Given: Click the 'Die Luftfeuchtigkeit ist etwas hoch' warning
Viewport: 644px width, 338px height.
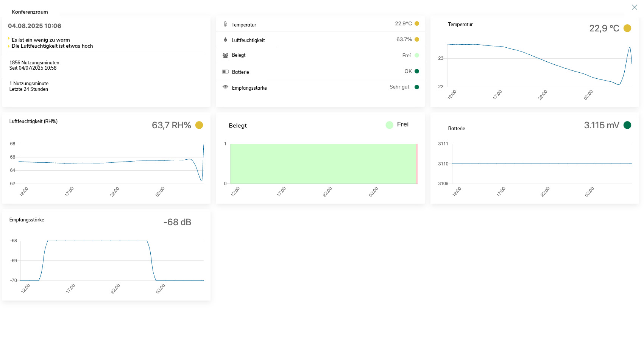Looking at the screenshot, I should pos(52,46).
